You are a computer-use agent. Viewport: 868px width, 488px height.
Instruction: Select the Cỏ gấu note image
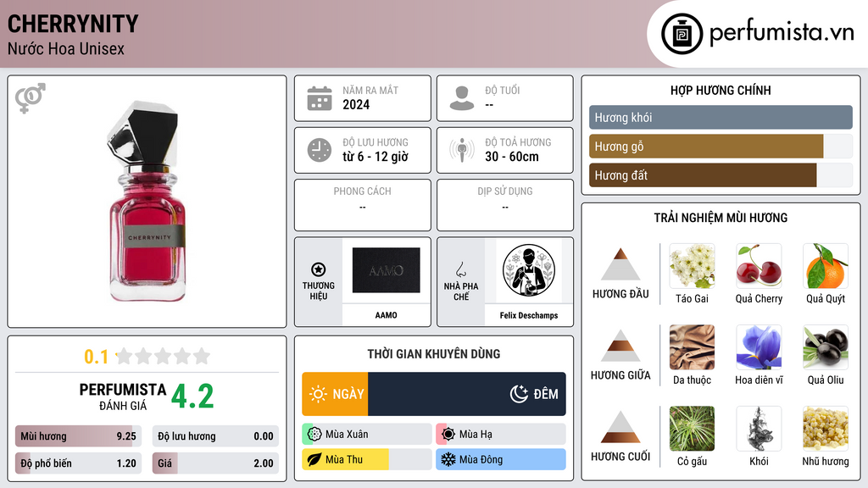(x=692, y=429)
